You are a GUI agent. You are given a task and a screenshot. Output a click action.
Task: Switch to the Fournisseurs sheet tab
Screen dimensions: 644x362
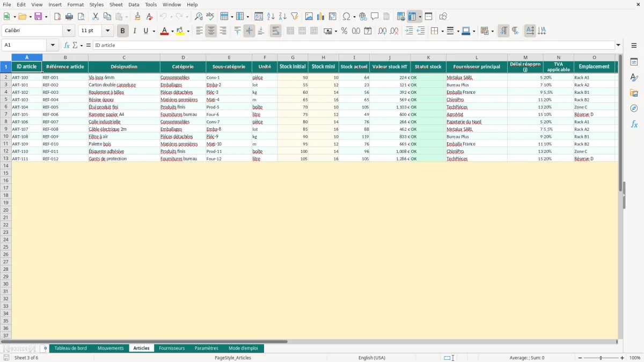(172, 348)
